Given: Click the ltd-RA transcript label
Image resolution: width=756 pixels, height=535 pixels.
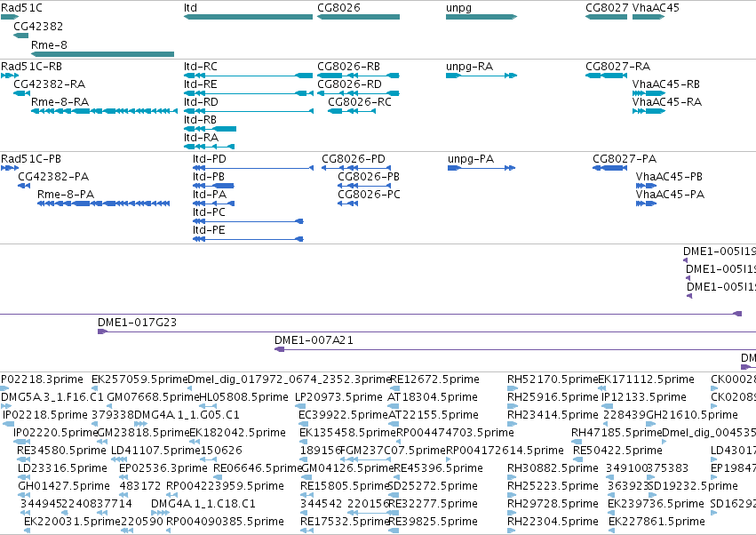Looking at the screenshot, I should pos(201,138).
